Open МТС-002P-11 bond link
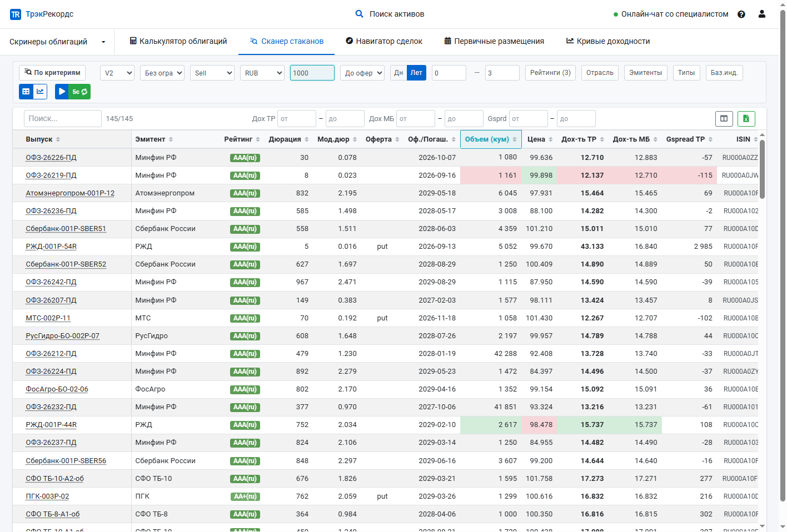 coord(48,318)
